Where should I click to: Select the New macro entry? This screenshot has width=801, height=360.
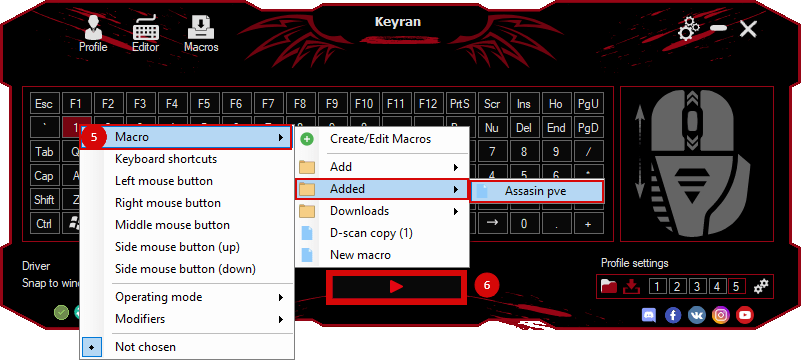[382, 255]
